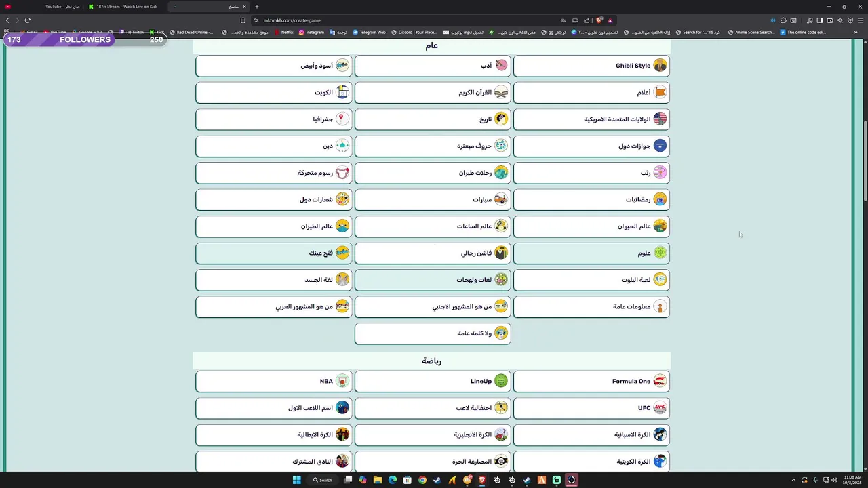Open the Instagram bookmark
The height and width of the screenshot is (488, 868).
312,32
